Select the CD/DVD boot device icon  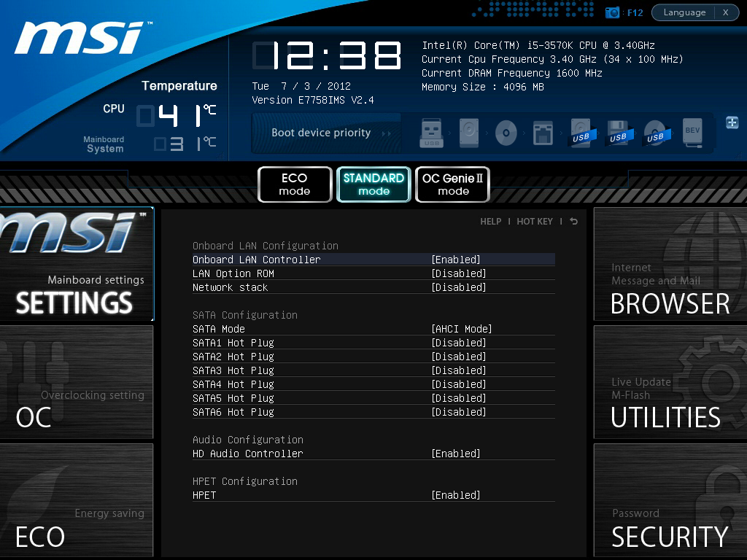(506, 133)
